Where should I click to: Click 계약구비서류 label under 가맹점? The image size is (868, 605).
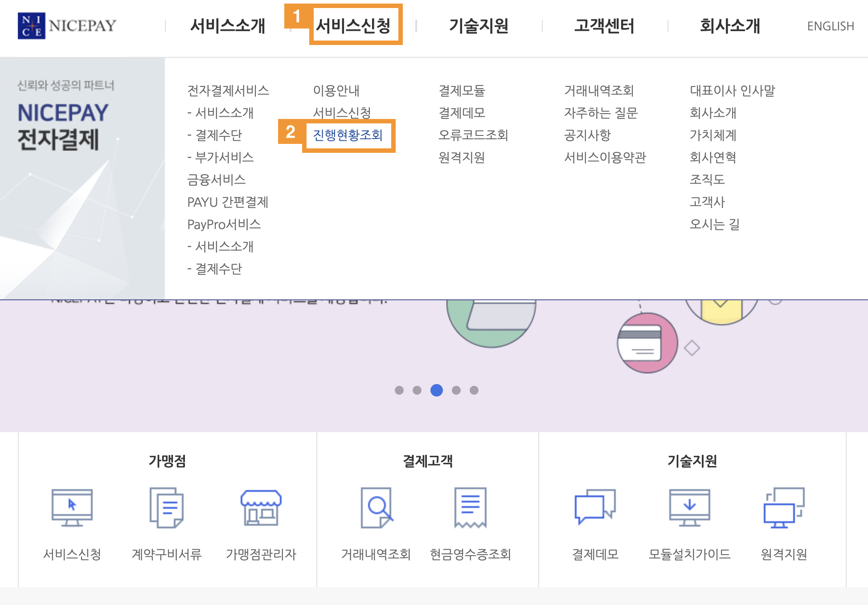tap(167, 554)
